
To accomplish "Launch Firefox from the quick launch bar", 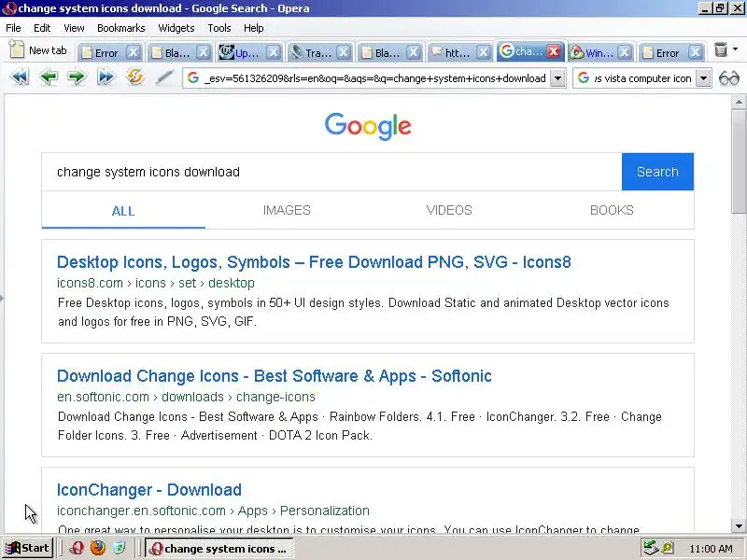I will [98, 548].
